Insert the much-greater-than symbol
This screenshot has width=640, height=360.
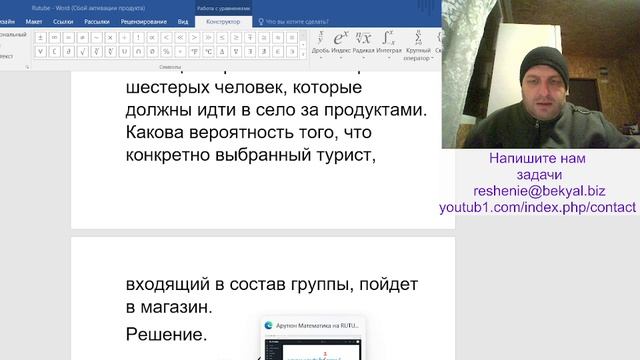pos(208,38)
